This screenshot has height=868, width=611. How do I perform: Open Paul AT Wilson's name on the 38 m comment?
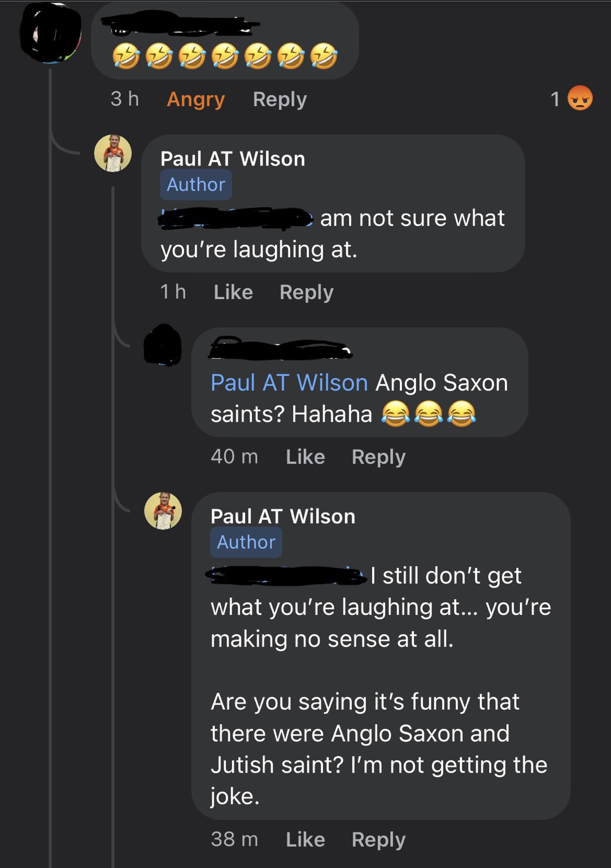pos(283,517)
